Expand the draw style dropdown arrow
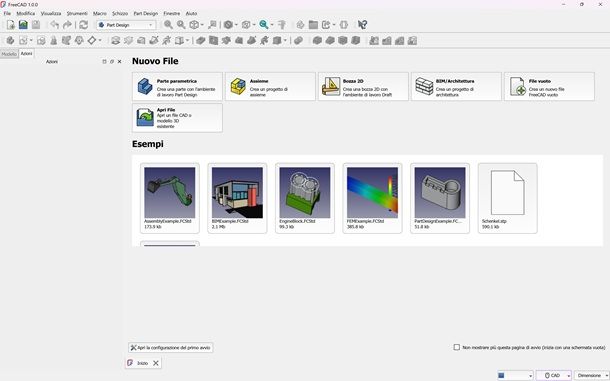The height and width of the screenshot is (381, 610). pyautogui.click(x=236, y=25)
